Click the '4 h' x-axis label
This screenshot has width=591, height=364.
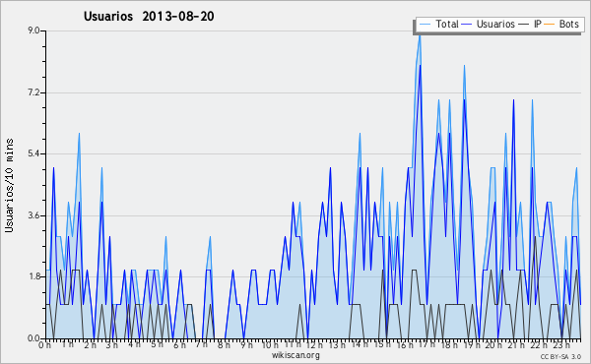135,344
